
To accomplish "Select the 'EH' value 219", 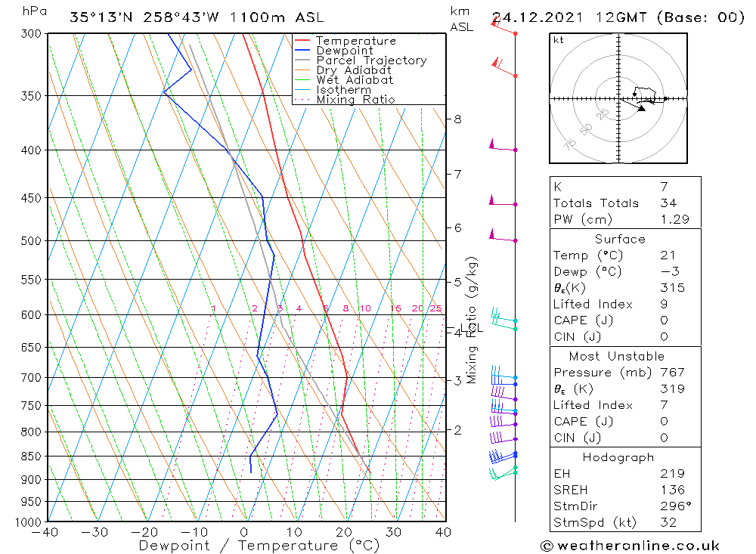I will pyautogui.click(x=673, y=473).
